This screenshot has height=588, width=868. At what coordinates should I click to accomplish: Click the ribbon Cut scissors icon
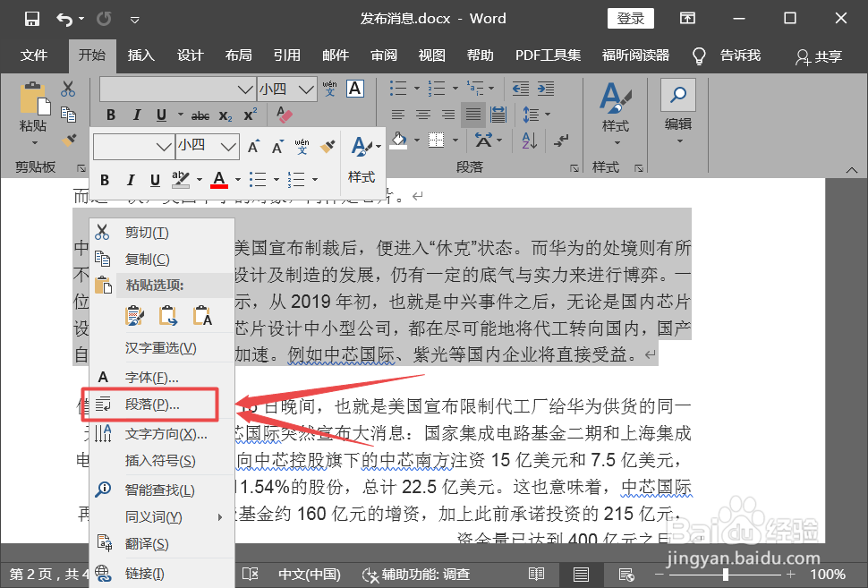click(x=68, y=89)
